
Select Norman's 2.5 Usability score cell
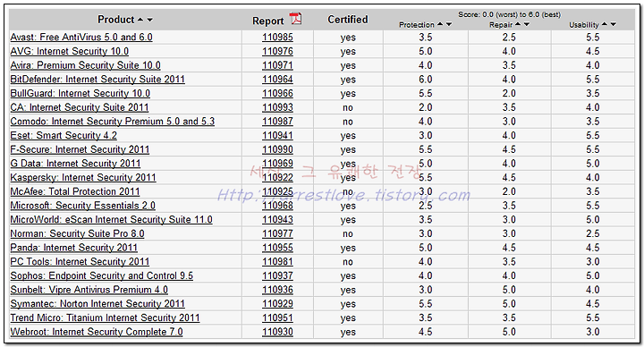coord(593,233)
